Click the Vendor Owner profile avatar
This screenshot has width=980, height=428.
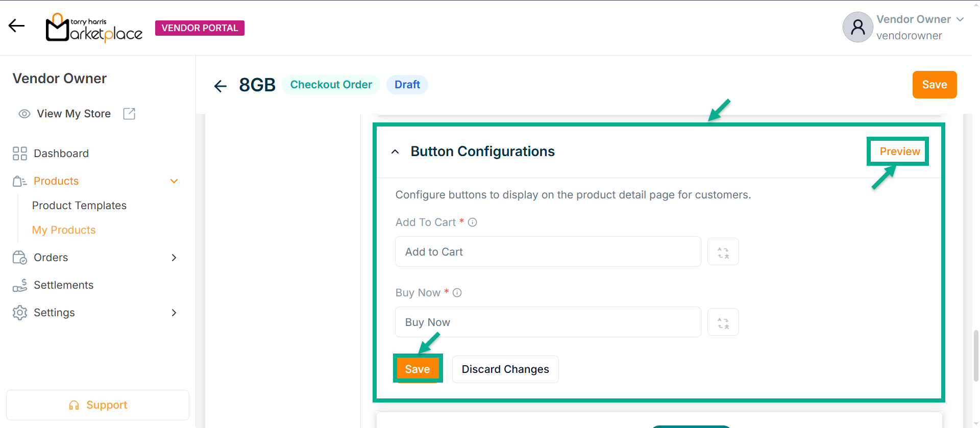[x=857, y=27]
